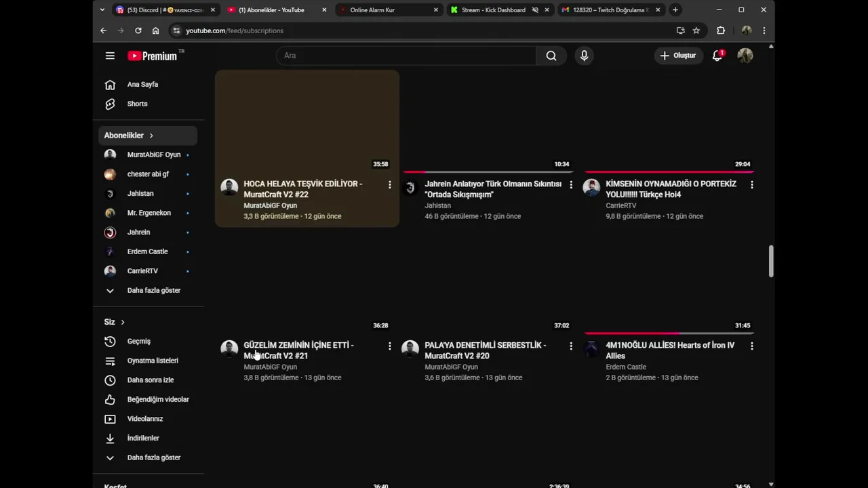Close the Abonelikler - YouTube tab
The width and height of the screenshot is (868, 488).
coord(324,10)
